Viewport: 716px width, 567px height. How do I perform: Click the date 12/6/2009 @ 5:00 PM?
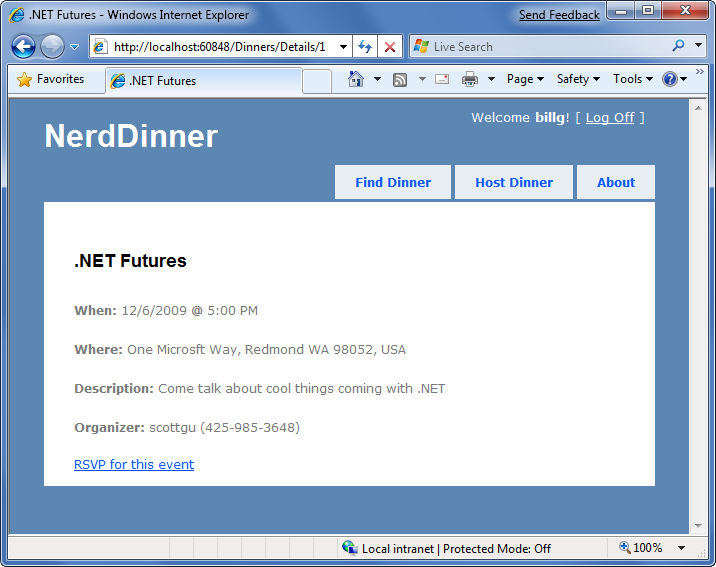[190, 311]
